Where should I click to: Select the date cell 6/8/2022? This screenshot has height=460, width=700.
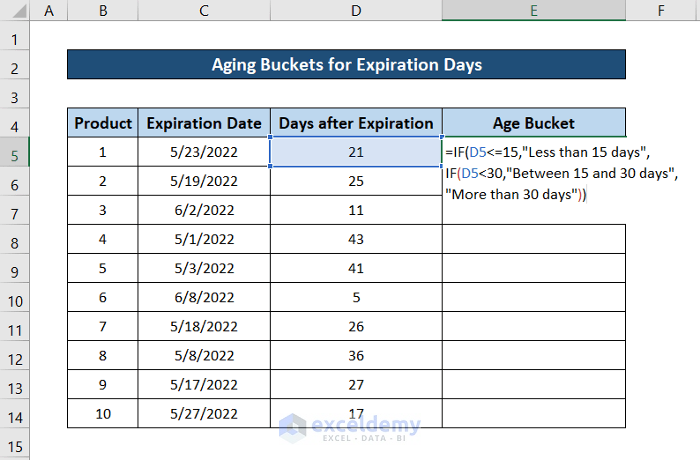[204, 298]
